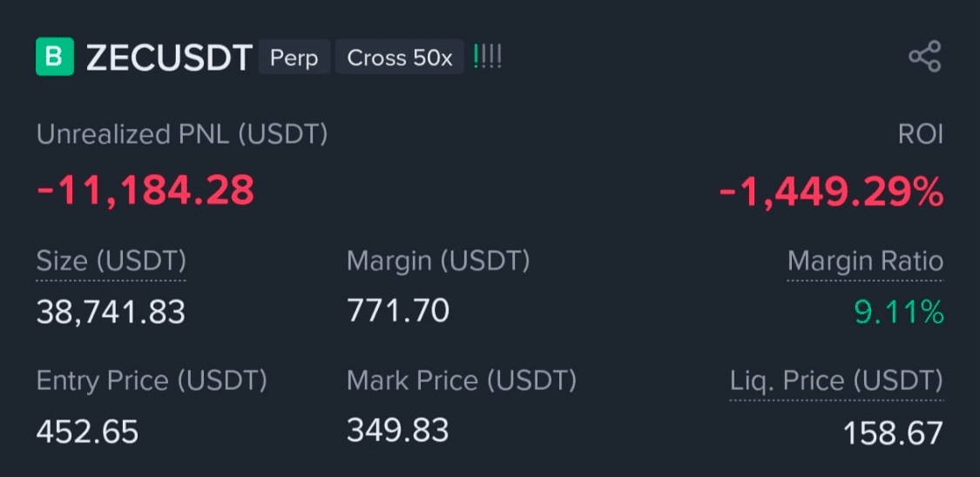This screenshot has height=477, width=980.
Task: Open Cross 50x leverage setting
Action: (399, 57)
